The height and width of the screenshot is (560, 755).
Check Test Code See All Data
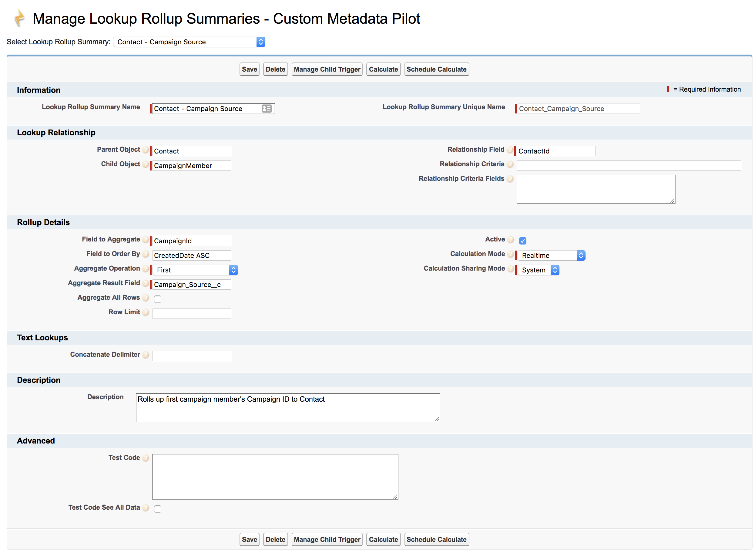point(158,508)
